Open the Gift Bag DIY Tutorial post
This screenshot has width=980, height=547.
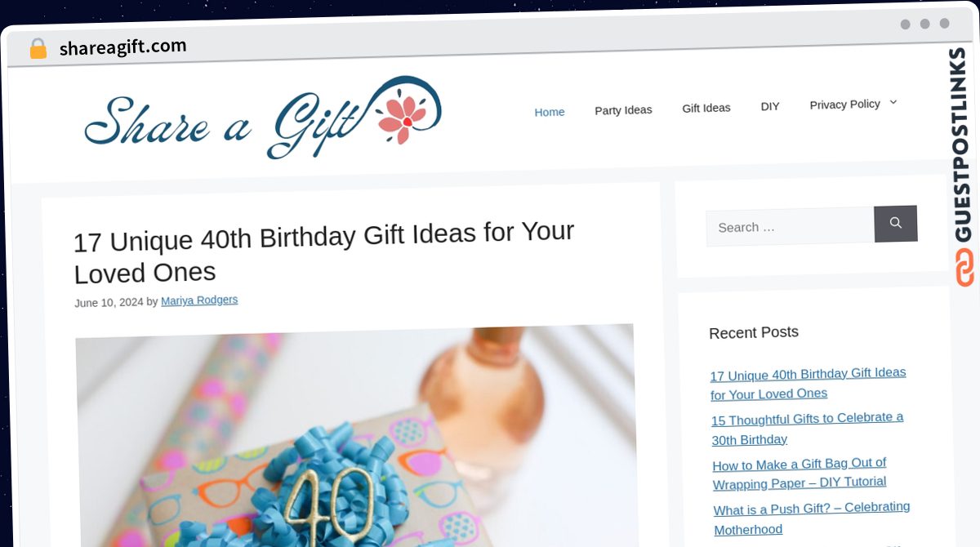[800, 474]
